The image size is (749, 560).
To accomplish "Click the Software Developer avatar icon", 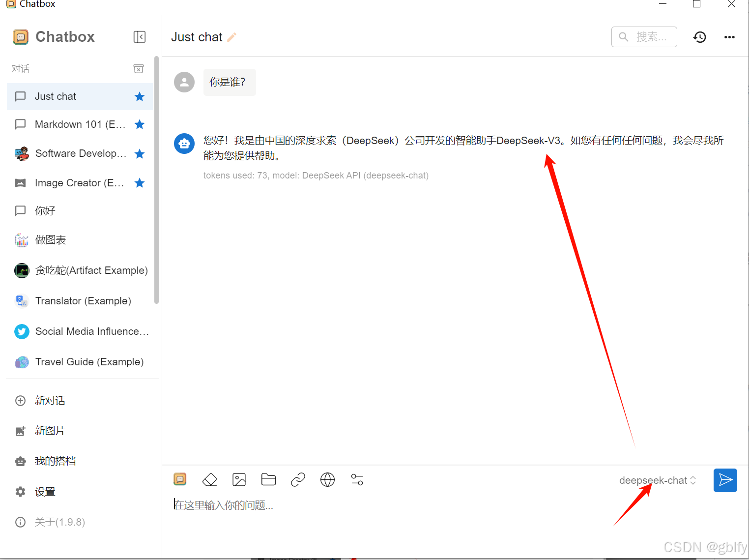I will tap(21, 153).
